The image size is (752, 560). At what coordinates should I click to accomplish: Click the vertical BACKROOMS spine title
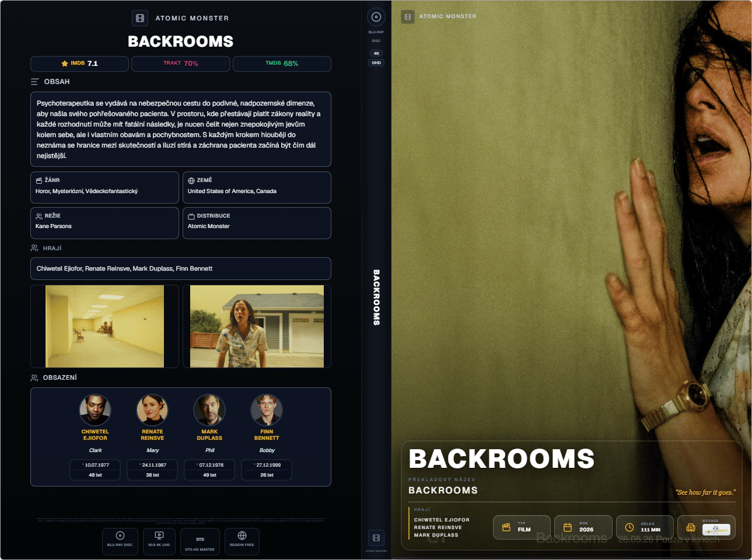pos(376,297)
